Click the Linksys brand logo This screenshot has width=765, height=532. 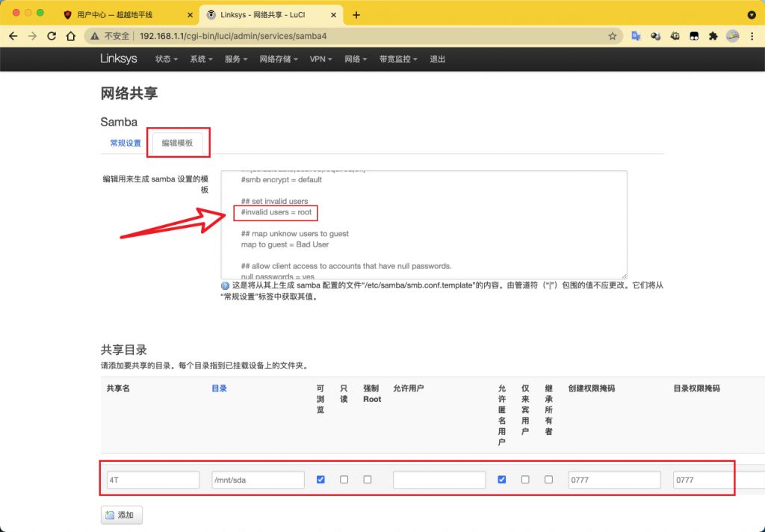pos(119,59)
